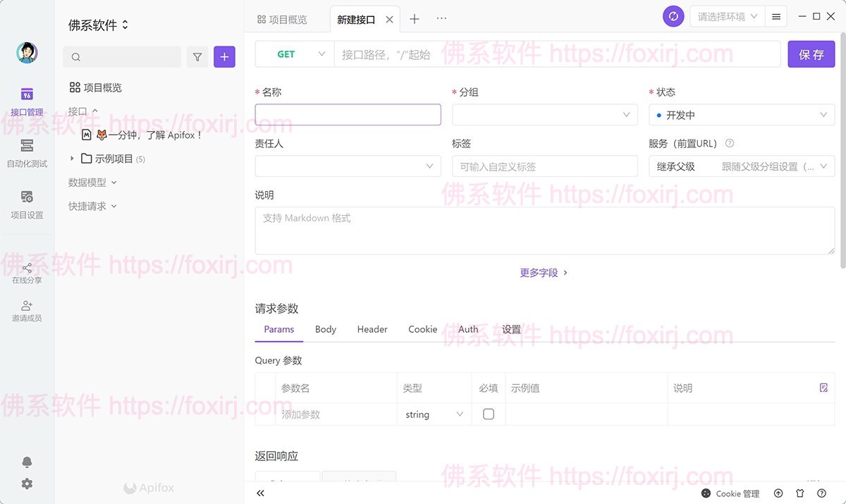This screenshot has height=504, width=846.
Task: Open the notifications bell icon
Action: coord(27,462)
